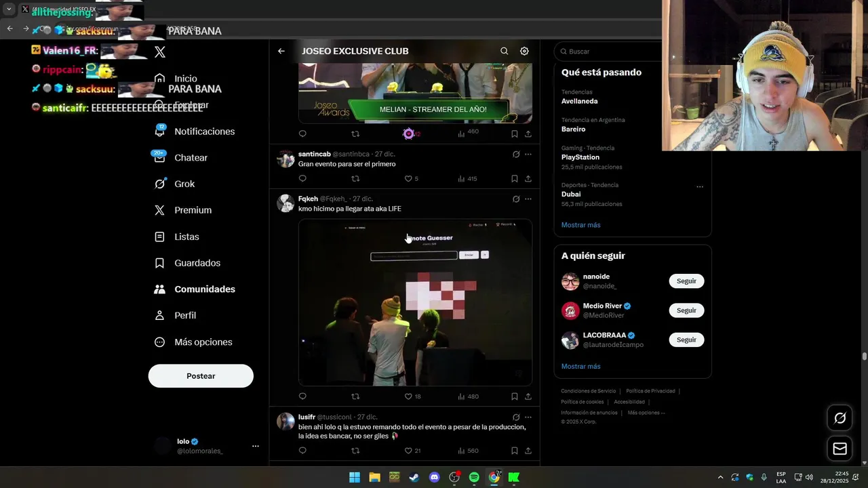Follow nanoide
868x488 pixels.
click(686, 281)
